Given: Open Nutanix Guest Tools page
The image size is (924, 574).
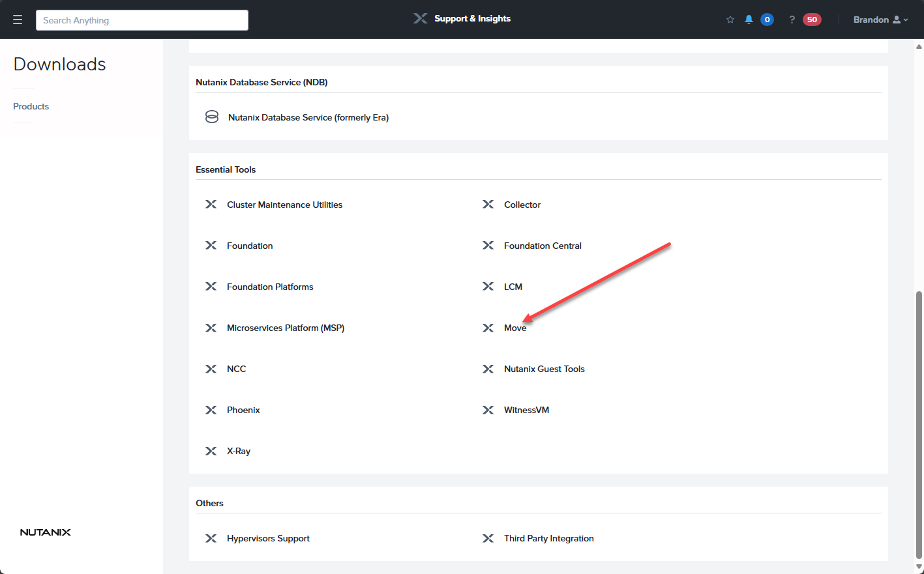Looking at the screenshot, I should [544, 369].
